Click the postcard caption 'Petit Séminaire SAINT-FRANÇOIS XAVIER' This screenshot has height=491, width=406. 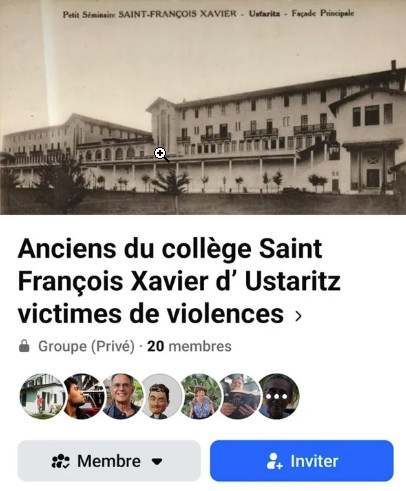pyautogui.click(x=150, y=14)
